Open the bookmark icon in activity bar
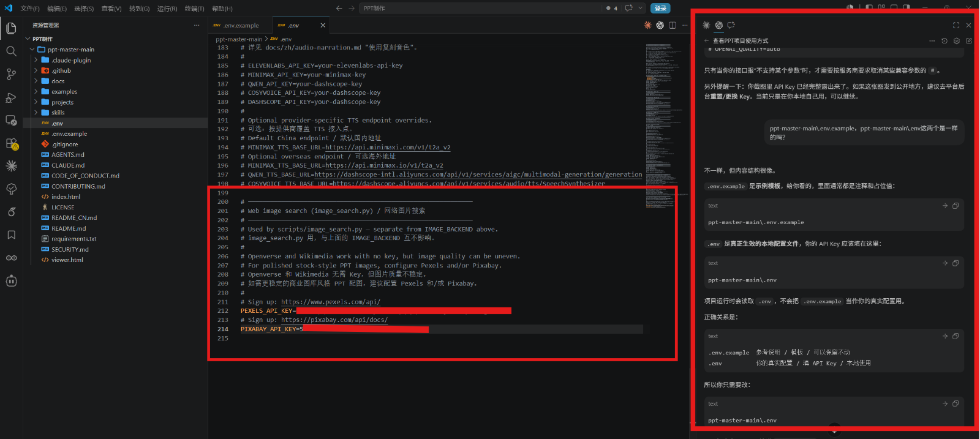 (11, 235)
